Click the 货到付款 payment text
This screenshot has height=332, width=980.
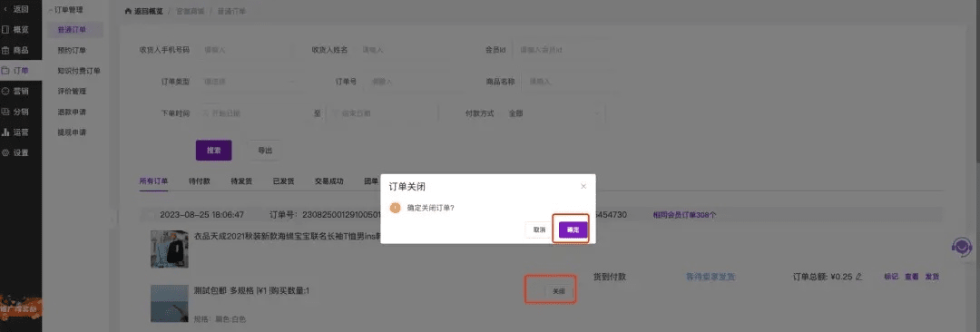tap(610, 277)
